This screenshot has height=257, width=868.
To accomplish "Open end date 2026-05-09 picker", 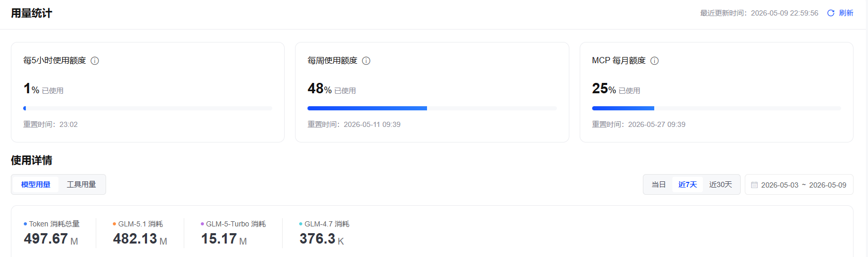I will pos(828,185).
